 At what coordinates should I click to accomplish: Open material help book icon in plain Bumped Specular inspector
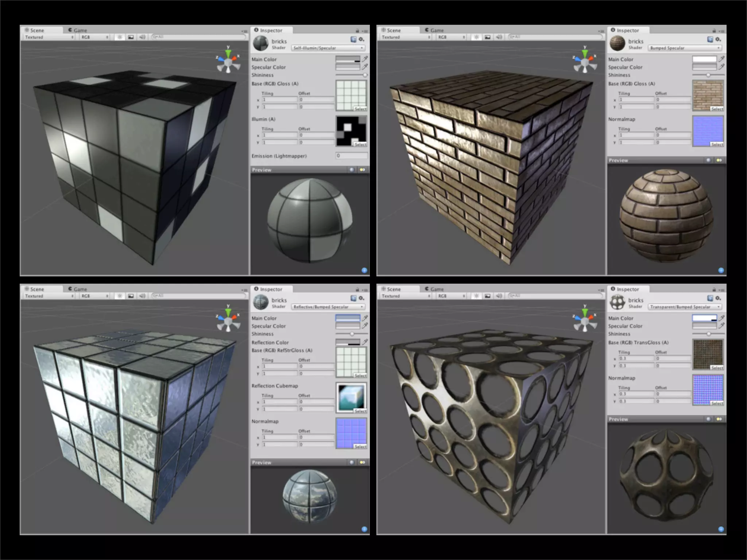coord(710,39)
